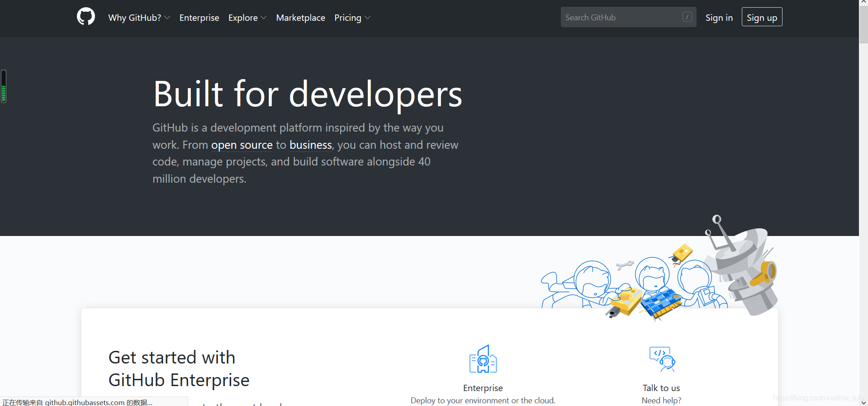
Task: Open the Talk to us link
Action: (661, 388)
